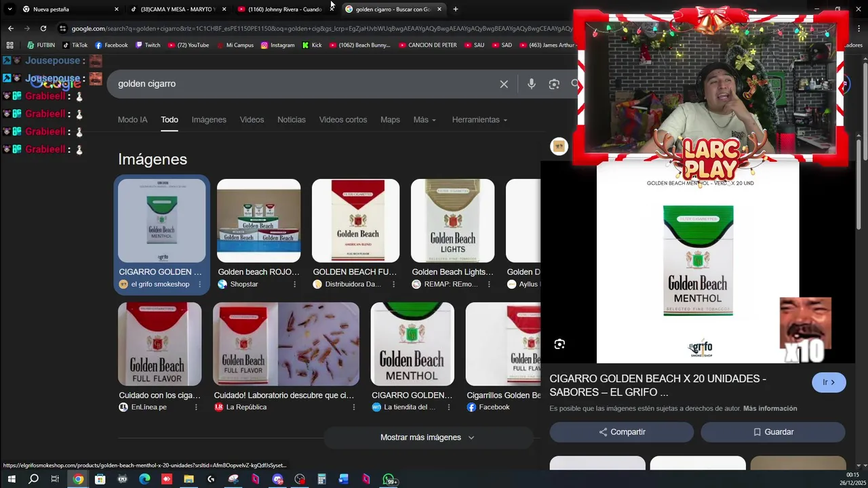Open Golden Beach Full Flavor EnLínea.pe thumbnail
The height and width of the screenshot is (488, 868).
[x=160, y=344]
